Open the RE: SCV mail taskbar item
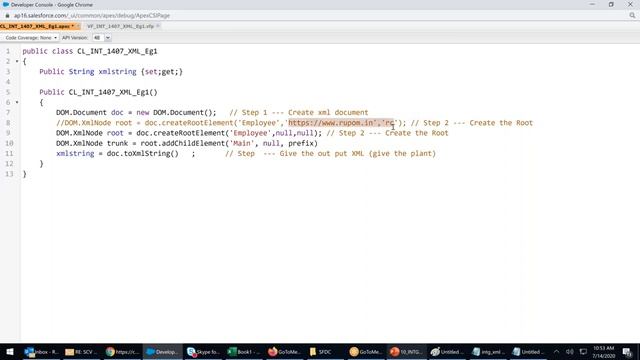 pyautogui.click(x=81, y=351)
